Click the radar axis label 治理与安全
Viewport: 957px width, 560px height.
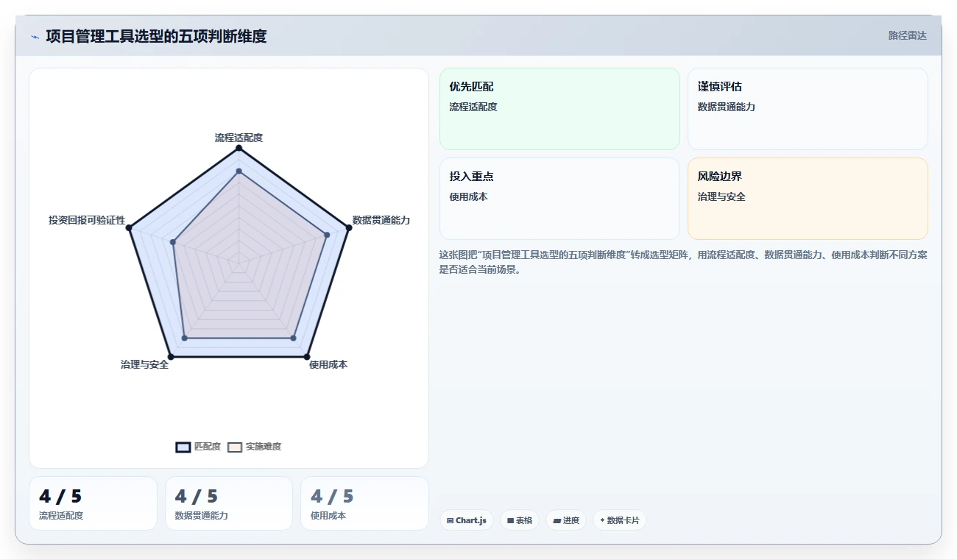click(x=145, y=364)
